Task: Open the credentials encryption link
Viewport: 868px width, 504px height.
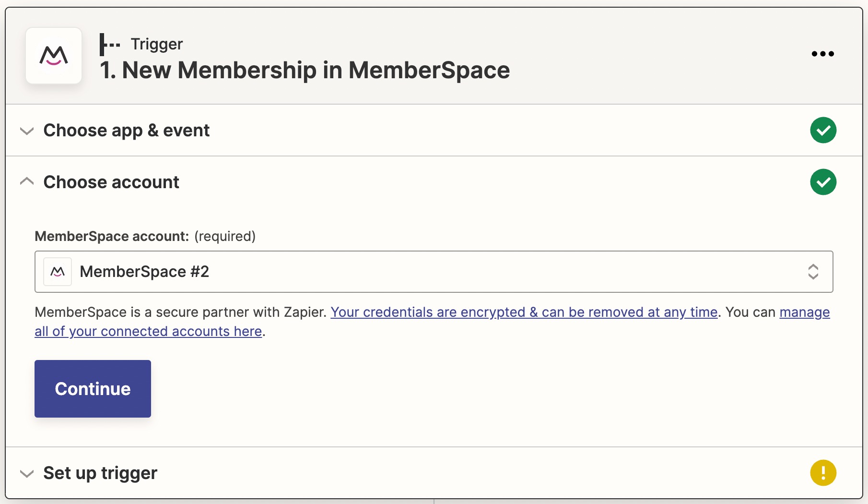Action: click(x=525, y=312)
